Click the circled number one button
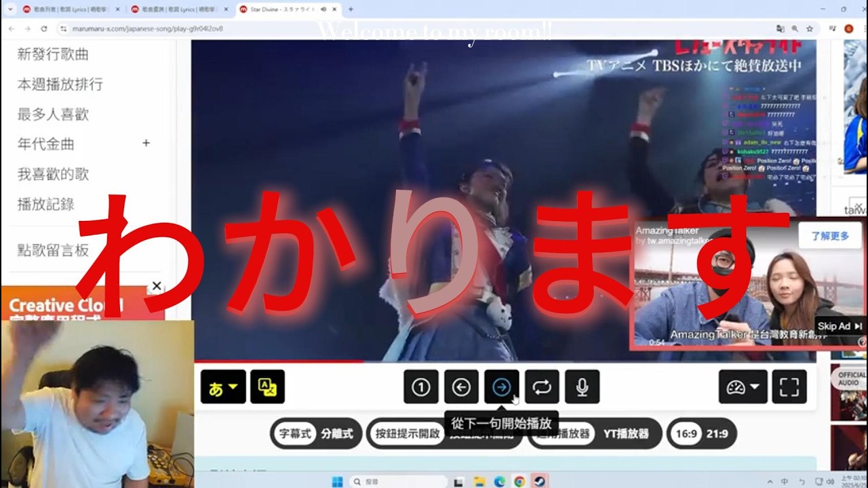The width and height of the screenshot is (868, 488). (420, 387)
